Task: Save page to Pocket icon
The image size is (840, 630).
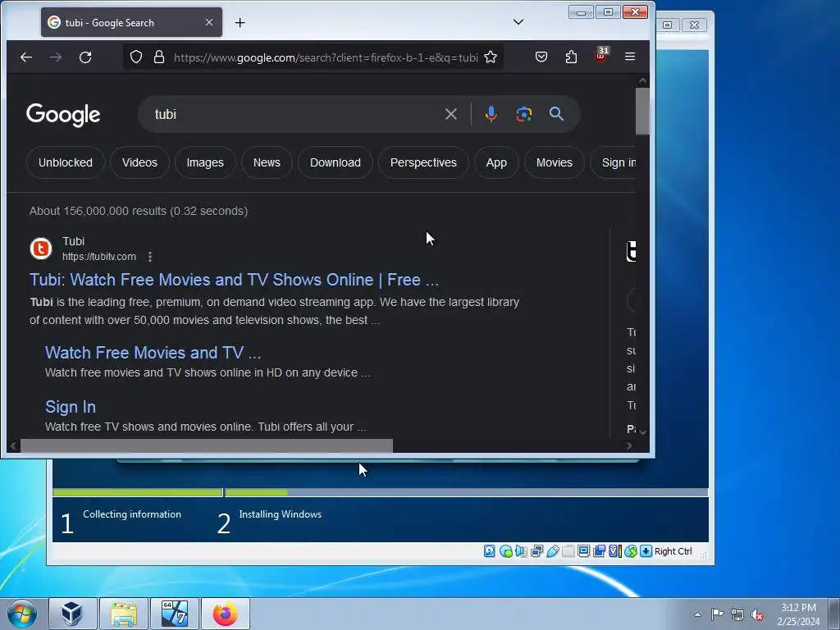Action: tap(541, 57)
